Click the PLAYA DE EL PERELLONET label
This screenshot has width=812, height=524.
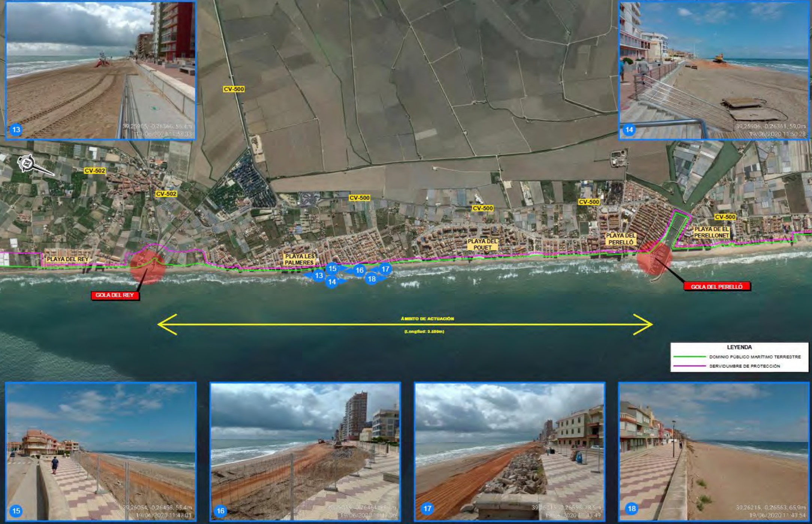711,232
